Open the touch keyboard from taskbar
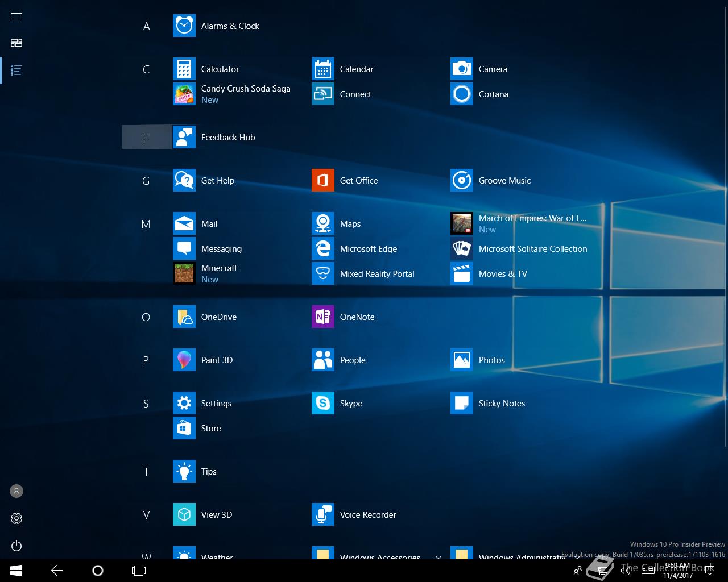 (648, 571)
